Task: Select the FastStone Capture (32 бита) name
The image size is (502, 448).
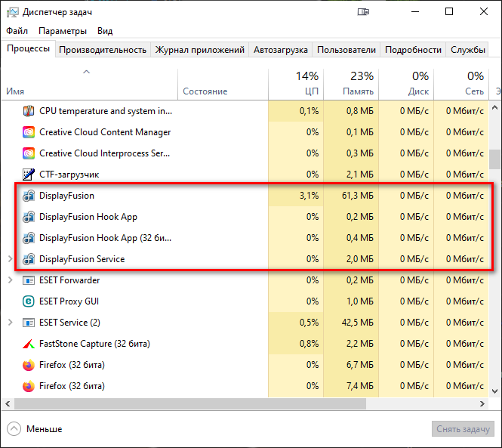Action: 94,344
